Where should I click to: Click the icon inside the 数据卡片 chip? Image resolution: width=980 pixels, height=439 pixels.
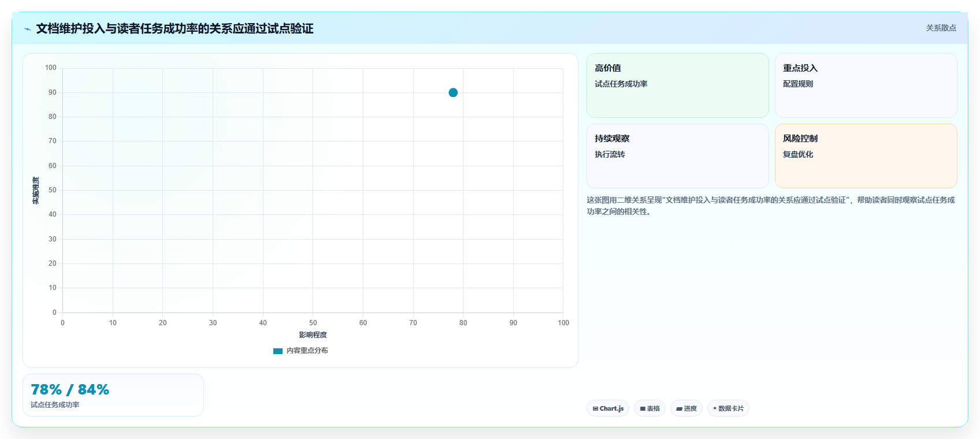(x=715, y=408)
